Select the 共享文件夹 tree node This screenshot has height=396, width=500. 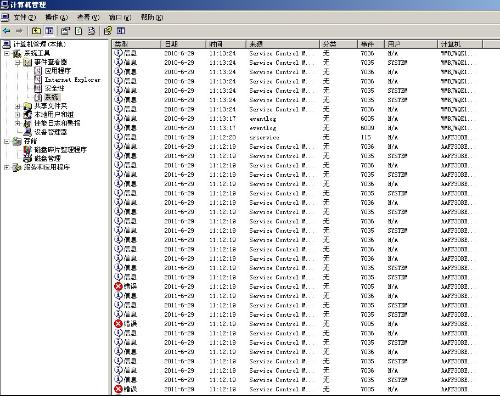point(50,106)
